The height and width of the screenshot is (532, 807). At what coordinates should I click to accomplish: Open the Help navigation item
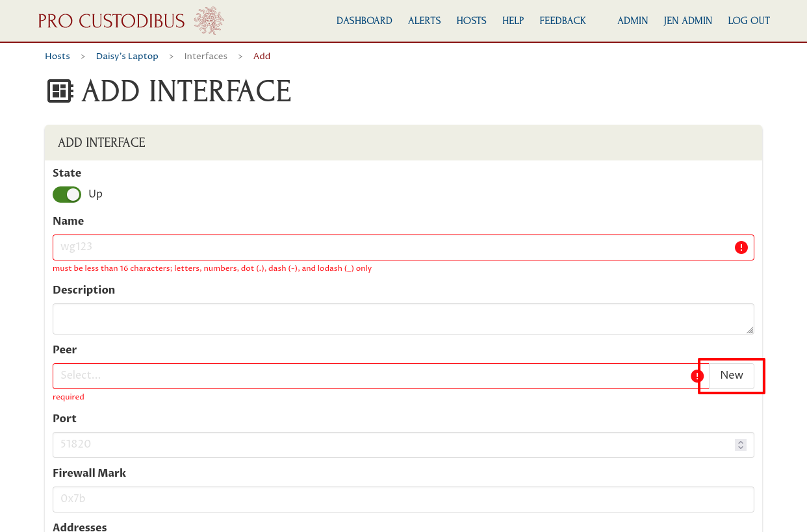coord(513,21)
